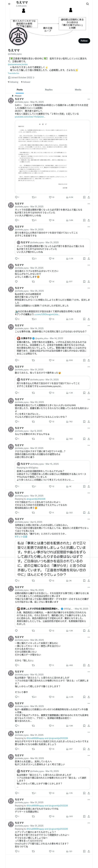Image resolution: width=98 pixels, height=868 pixels.
Task: Switch to the Media tab
Action: (x=78, y=90)
